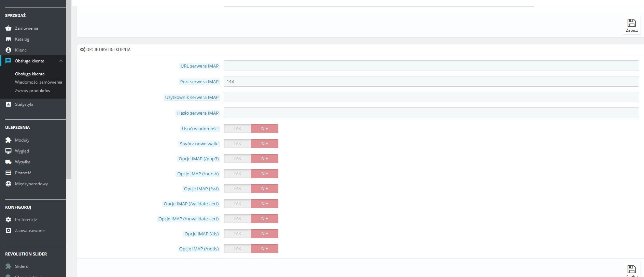Viewport: 644px width, 277px height.
Task: Turn on Opcje IMAP (/pop3) TAK
Action: (237, 159)
